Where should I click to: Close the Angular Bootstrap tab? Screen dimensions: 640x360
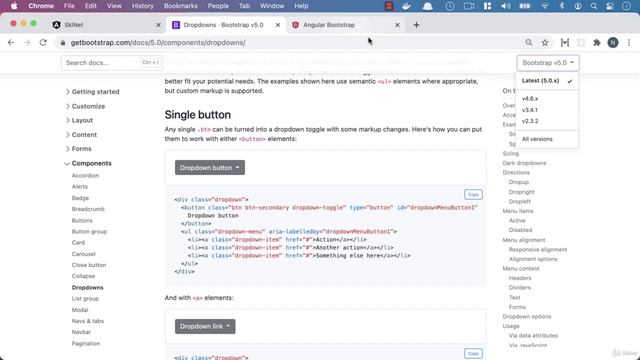point(397,25)
